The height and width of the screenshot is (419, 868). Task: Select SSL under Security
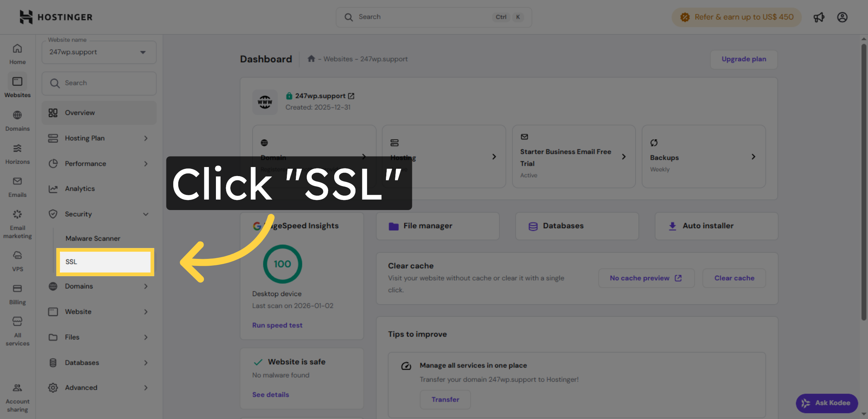pyautogui.click(x=105, y=262)
